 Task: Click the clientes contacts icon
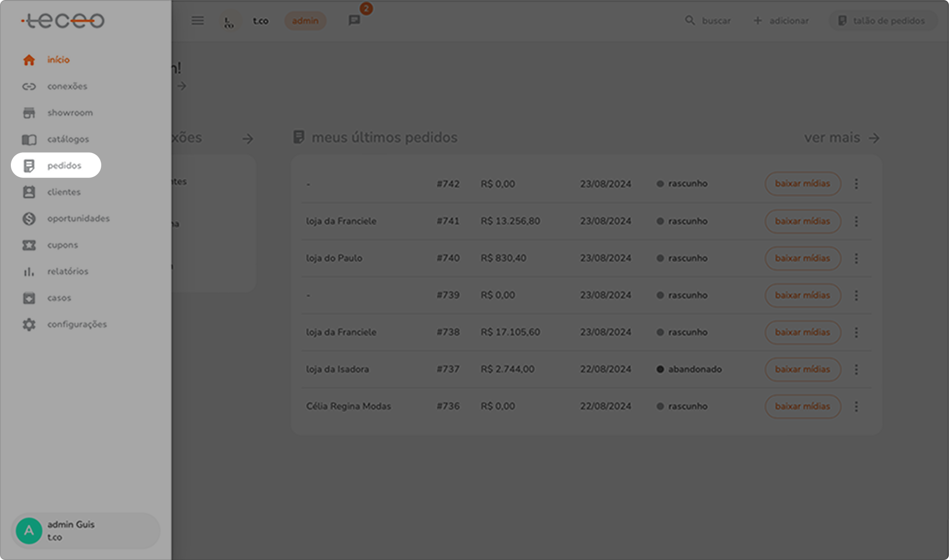click(29, 192)
